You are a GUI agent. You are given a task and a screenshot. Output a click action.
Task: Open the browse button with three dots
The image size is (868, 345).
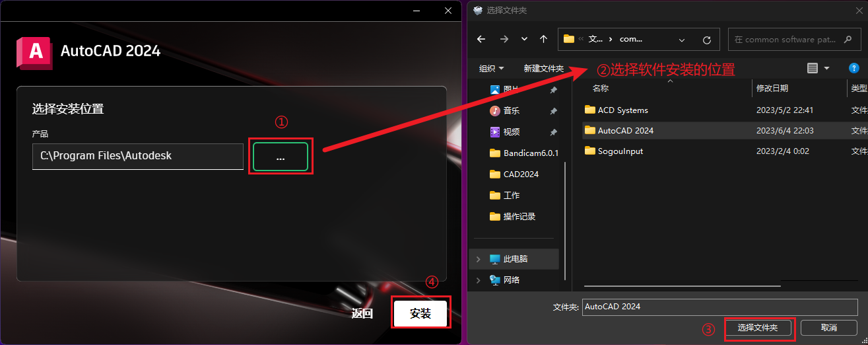pyautogui.click(x=281, y=156)
